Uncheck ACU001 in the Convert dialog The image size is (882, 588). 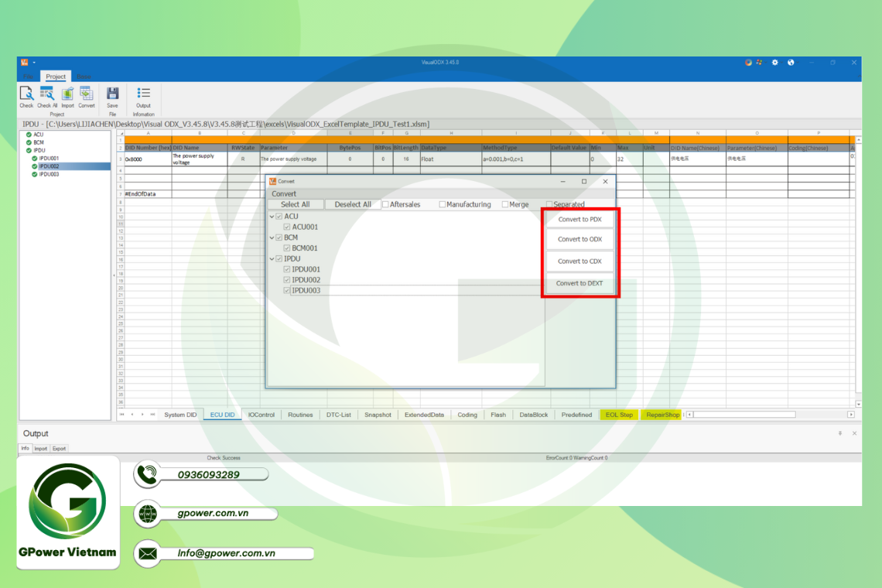[287, 227]
